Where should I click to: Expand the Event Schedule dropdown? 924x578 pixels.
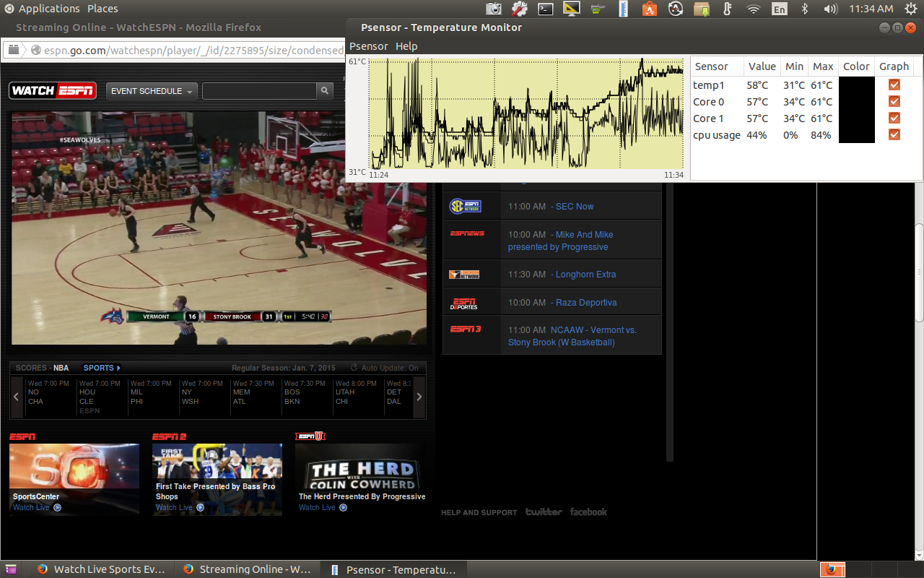152,91
